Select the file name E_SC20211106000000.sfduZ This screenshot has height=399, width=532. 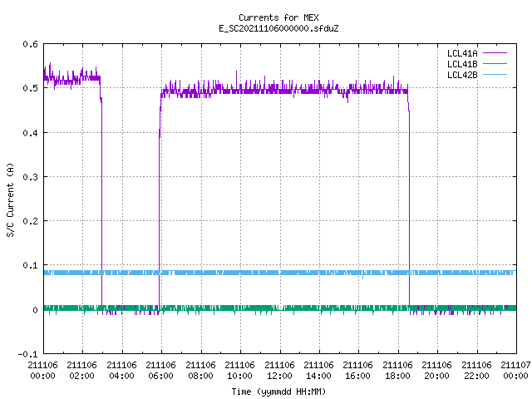pos(278,28)
